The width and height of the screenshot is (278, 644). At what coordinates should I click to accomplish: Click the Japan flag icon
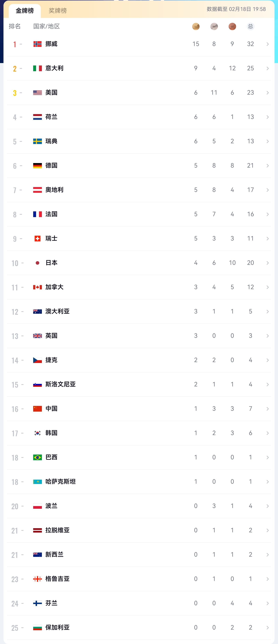[38, 263]
